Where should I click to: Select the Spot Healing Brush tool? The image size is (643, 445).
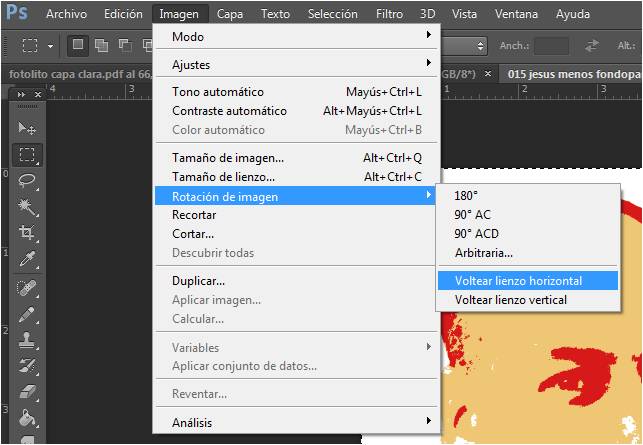[x=27, y=289]
